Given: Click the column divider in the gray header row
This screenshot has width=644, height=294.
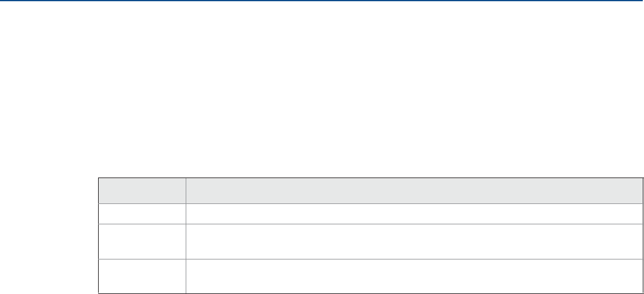Looking at the screenshot, I should pos(186,191).
